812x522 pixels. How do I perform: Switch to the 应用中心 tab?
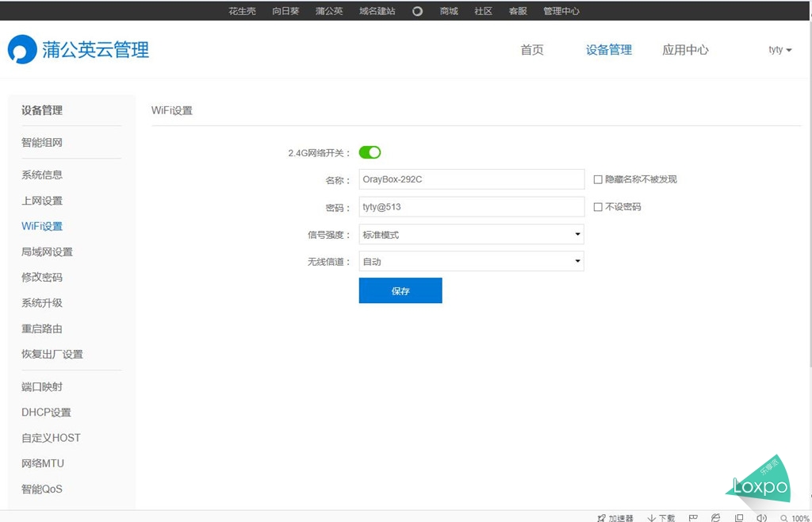[684, 49]
